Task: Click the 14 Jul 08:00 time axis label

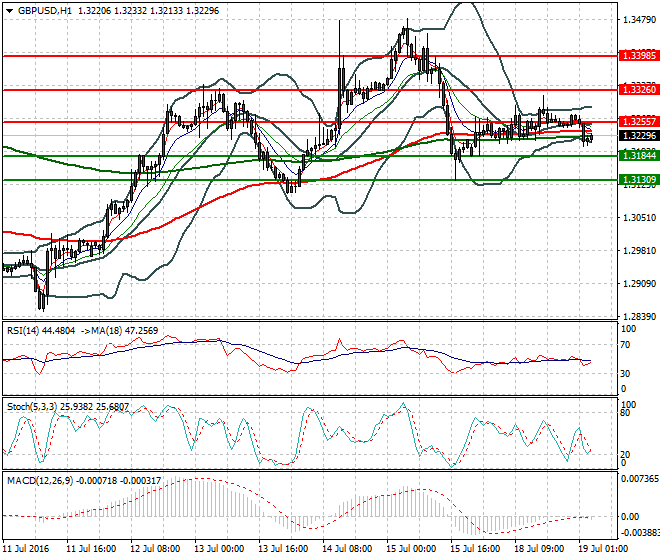Action: pos(347,549)
